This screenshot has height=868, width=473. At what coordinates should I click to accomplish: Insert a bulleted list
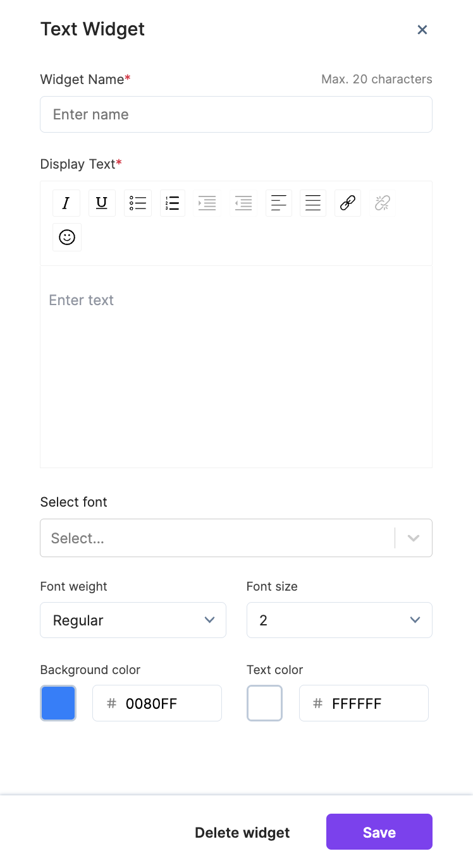pyautogui.click(x=137, y=203)
